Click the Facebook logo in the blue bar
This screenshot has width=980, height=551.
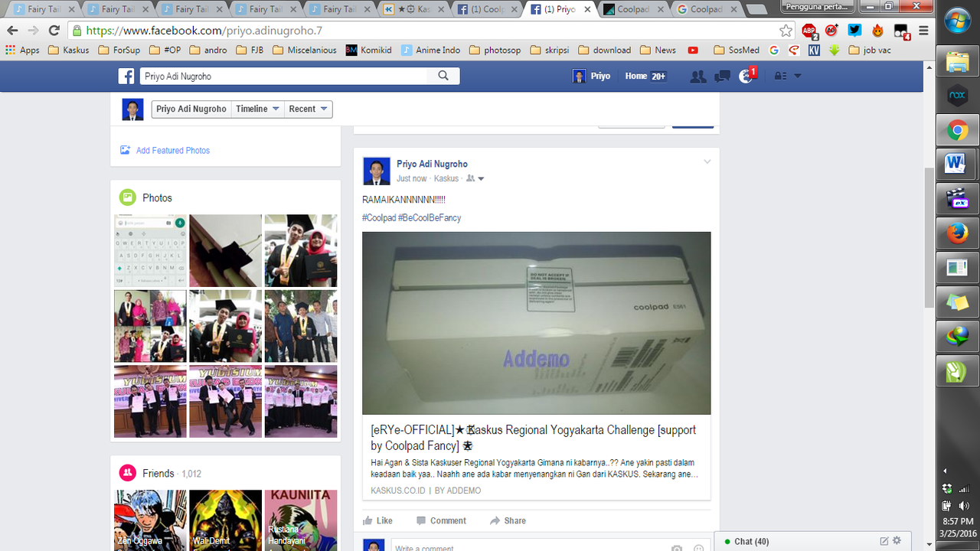126,77
